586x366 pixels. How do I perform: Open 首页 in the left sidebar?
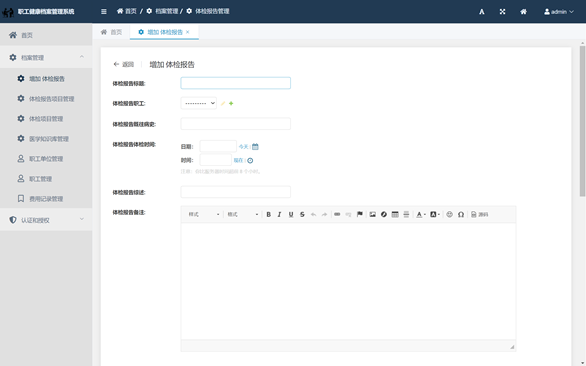[x=46, y=35]
